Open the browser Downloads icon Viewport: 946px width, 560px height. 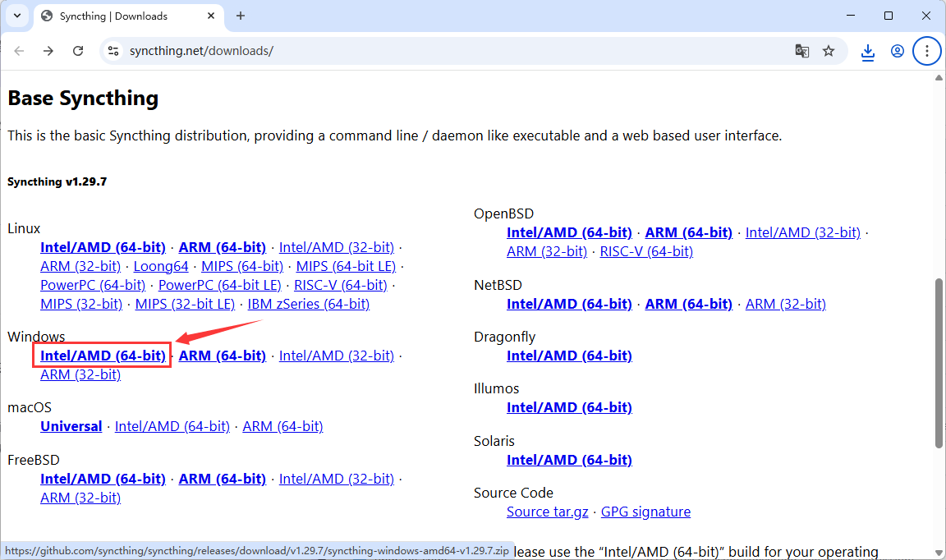pyautogui.click(x=868, y=50)
